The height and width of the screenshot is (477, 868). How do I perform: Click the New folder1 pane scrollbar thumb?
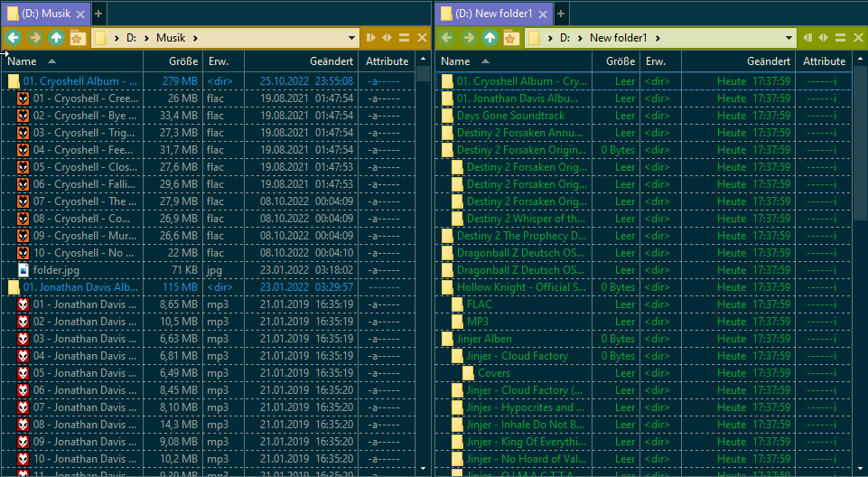(x=860, y=142)
